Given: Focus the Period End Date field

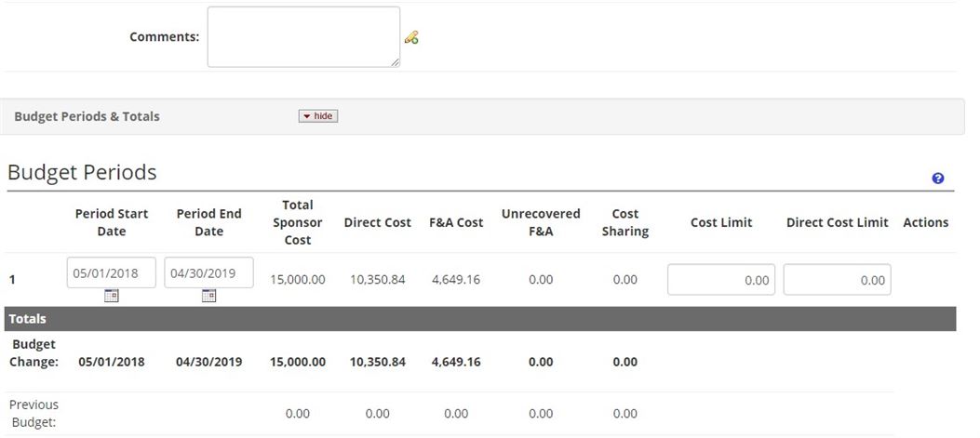Looking at the screenshot, I should point(208,272).
